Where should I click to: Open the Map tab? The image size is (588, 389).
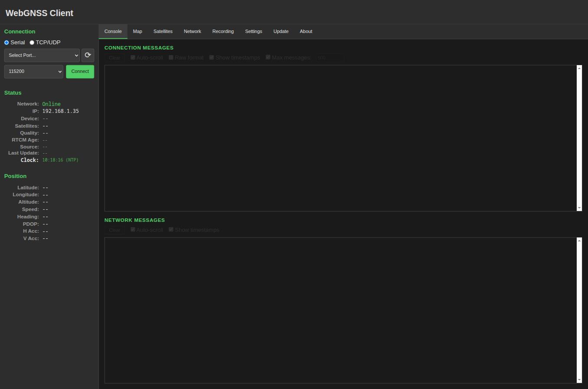click(x=138, y=32)
